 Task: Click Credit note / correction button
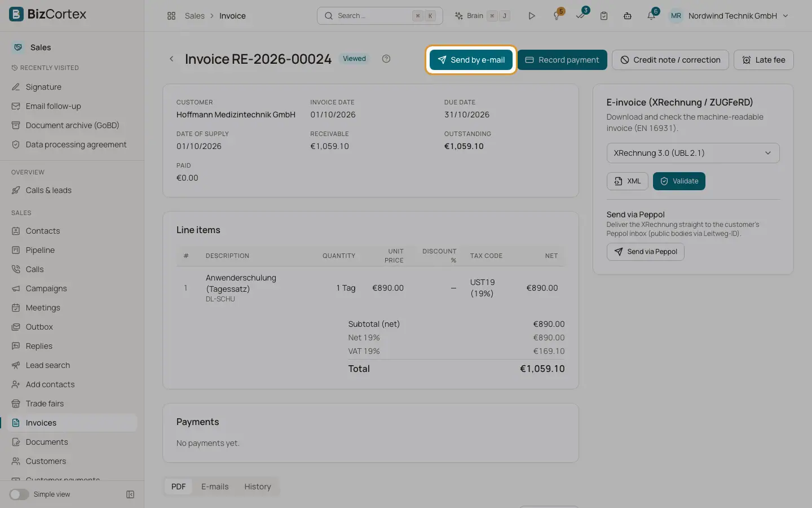click(670, 60)
